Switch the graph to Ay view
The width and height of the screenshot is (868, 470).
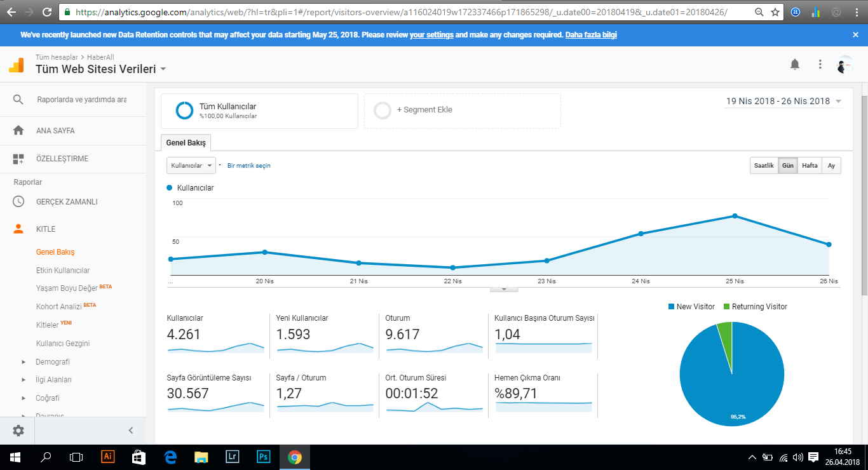pyautogui.click(x=831, y=166)
